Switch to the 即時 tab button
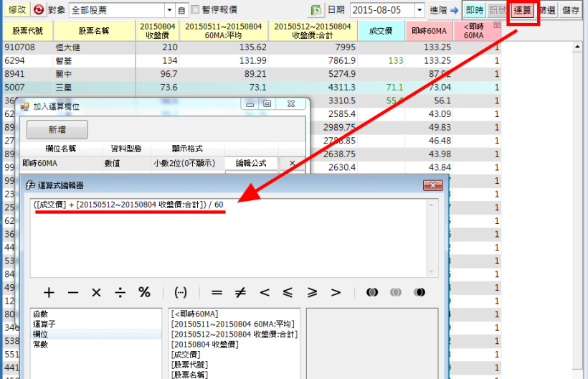The image size is (588, 379). [x=475, y=10]
